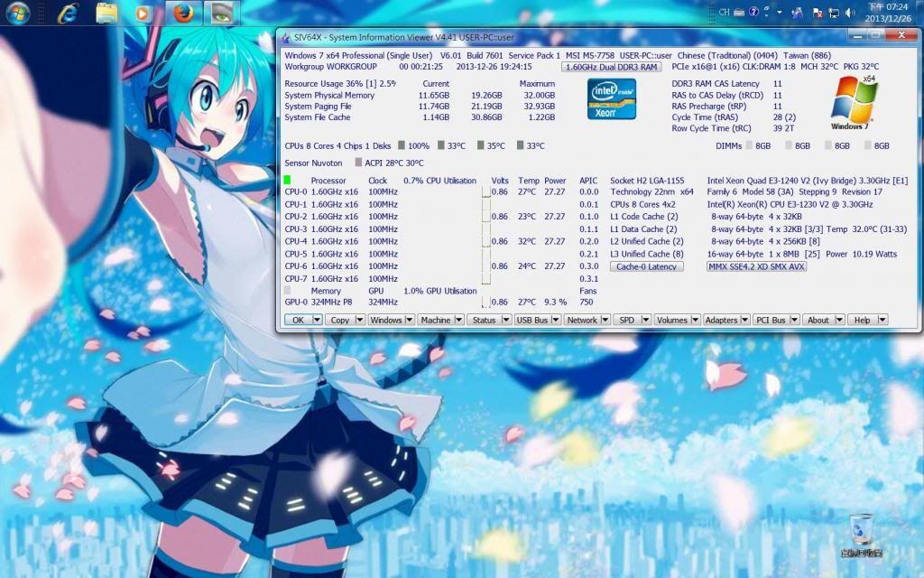Launch Internet Explorer from taskbar
924x578 pixels.
[67, 13]
